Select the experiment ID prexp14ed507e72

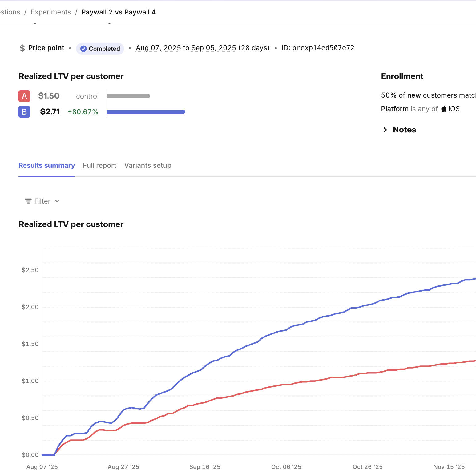click(x=323, y=48)
